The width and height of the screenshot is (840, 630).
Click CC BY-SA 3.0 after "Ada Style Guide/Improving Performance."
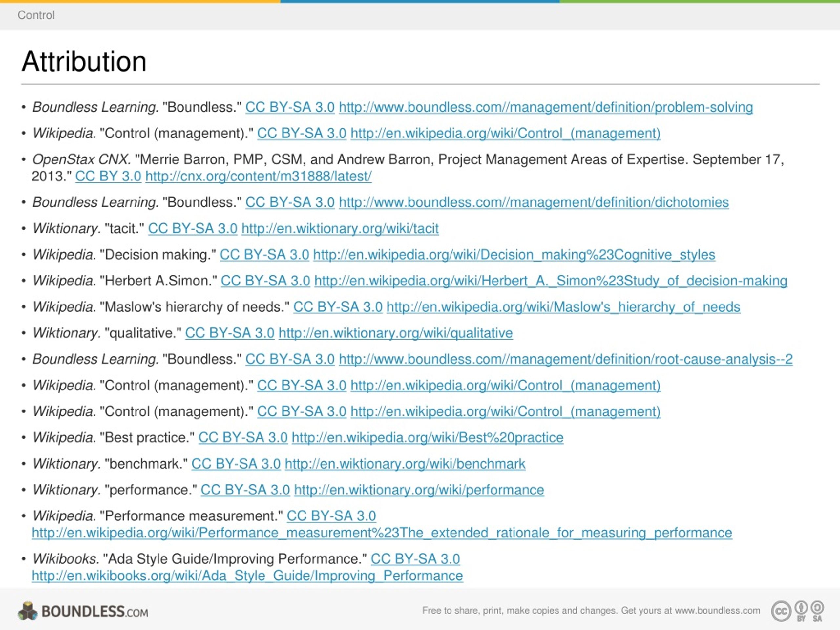point(415,559)
